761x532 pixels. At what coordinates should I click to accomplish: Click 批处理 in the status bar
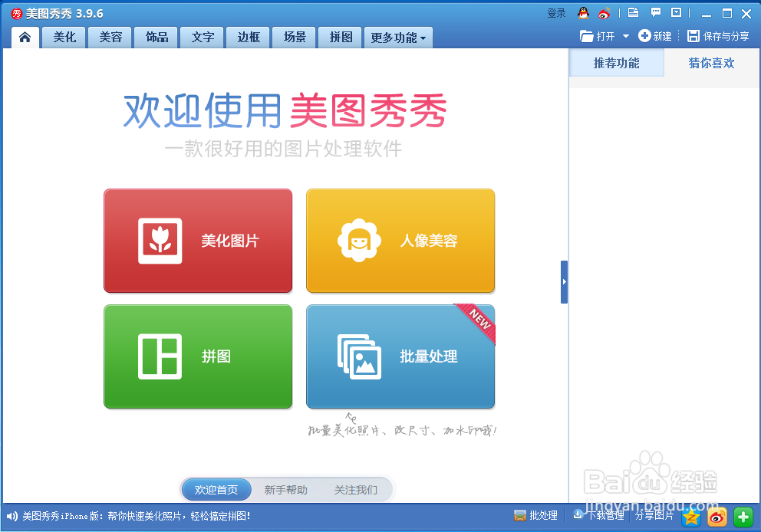point(535,515)
